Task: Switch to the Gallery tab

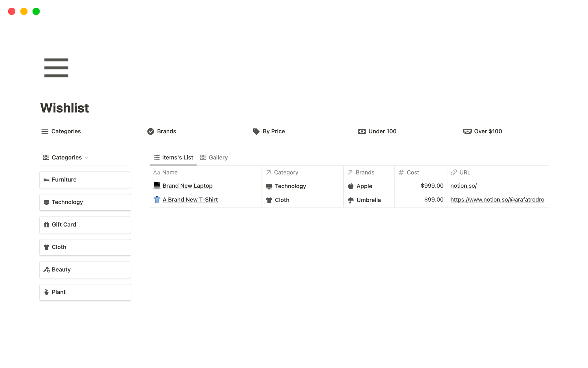Action: (x=214, y=157)
